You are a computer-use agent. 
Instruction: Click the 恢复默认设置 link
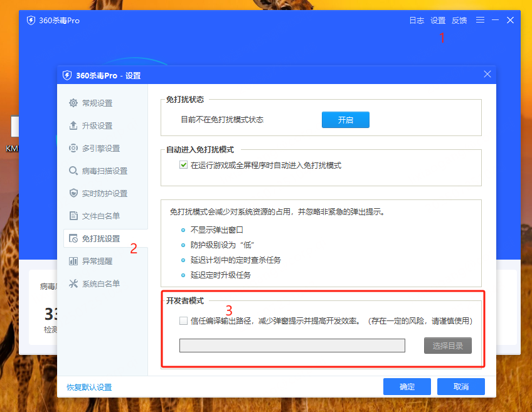click(x=89, y=387)
